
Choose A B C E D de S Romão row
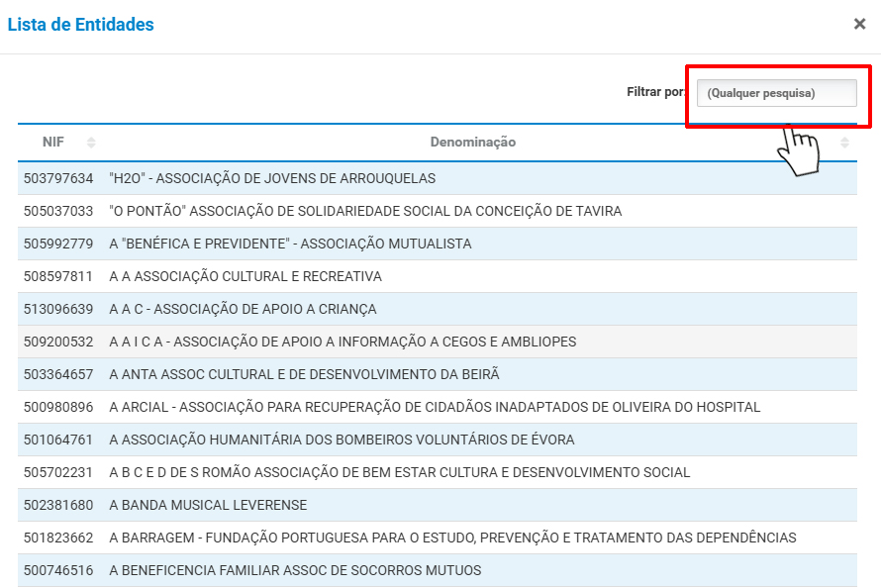point(399,473)
